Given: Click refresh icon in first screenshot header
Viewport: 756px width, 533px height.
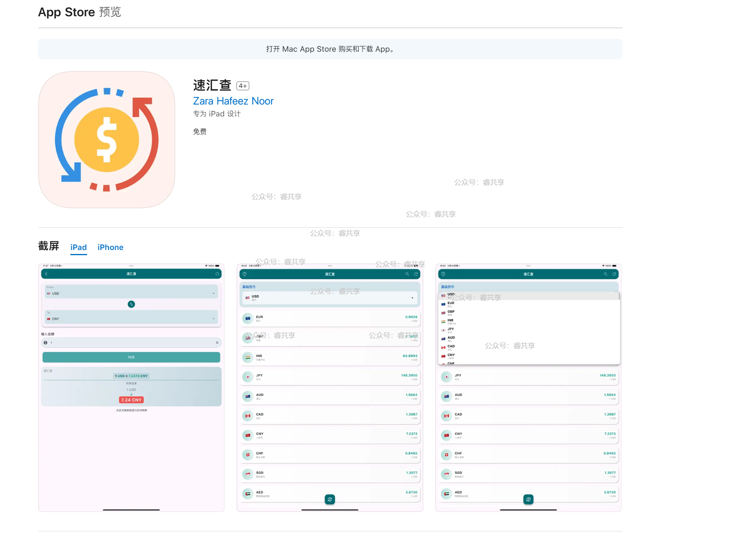Looking at the screenshot, I should (217, 274).
